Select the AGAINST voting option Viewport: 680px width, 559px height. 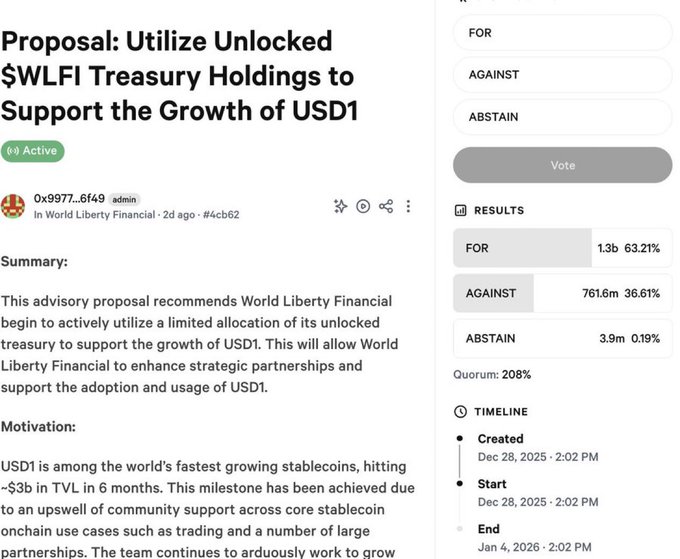coord(562,75)
